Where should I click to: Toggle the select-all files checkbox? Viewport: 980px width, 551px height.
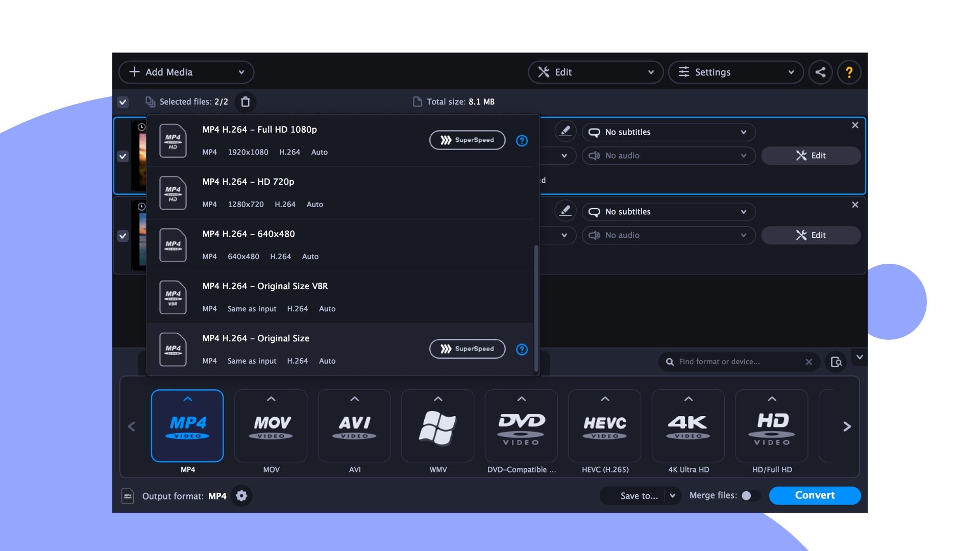coord(123,102)
